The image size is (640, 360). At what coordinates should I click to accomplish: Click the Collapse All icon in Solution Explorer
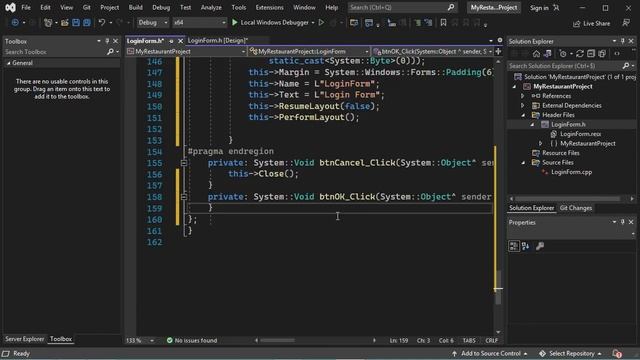coord(591,54)
